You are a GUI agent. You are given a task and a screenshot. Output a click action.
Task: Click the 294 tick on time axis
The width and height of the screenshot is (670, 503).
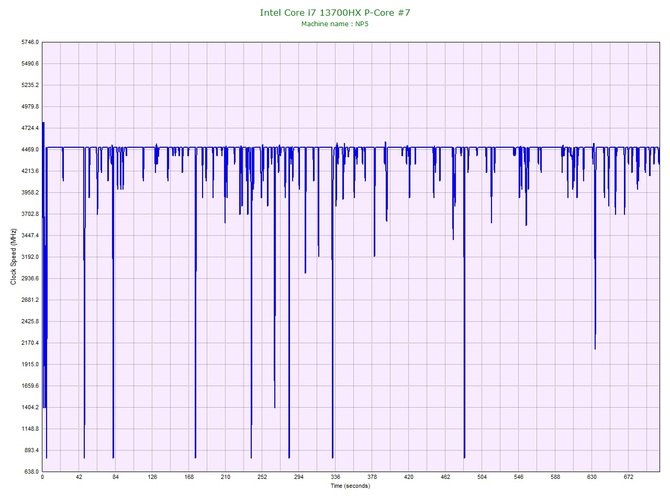299,477
